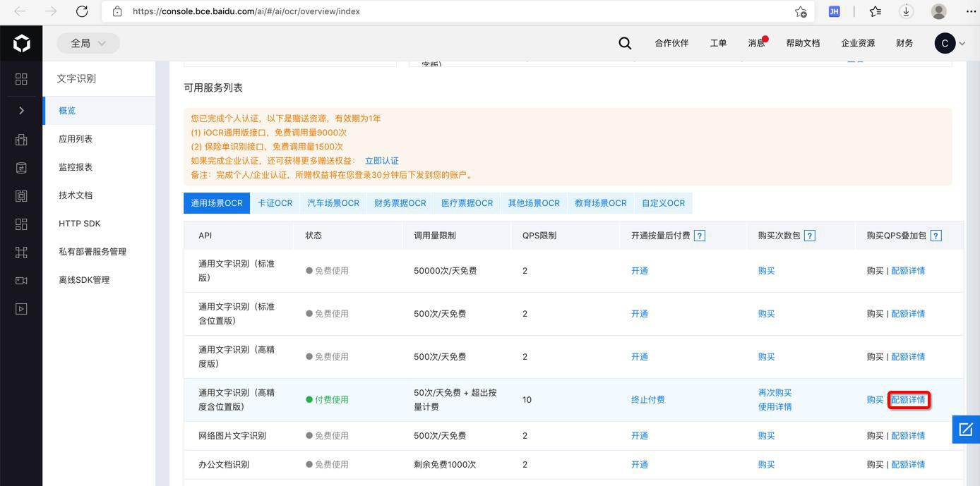The height and width of the screenshot is (486, 980).
Task: Open the products grid icon in left rail
Action: coord(21,79)
